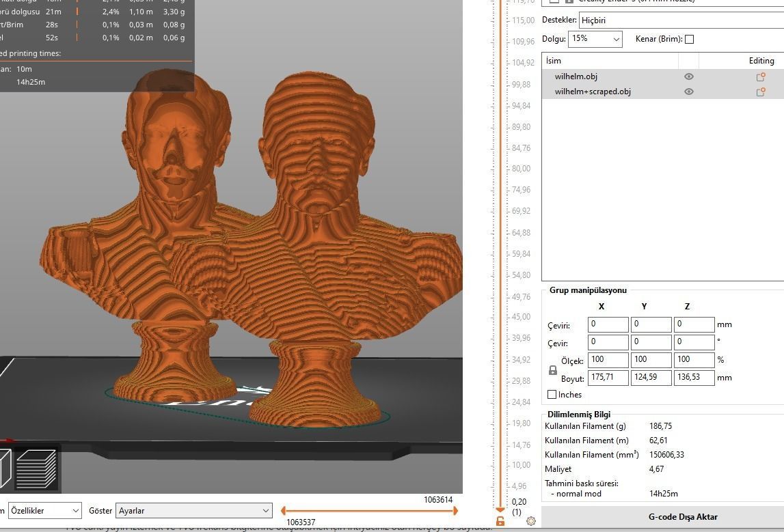
Task: Click the filament volume value 150606,33
Action: pos(666,455)
